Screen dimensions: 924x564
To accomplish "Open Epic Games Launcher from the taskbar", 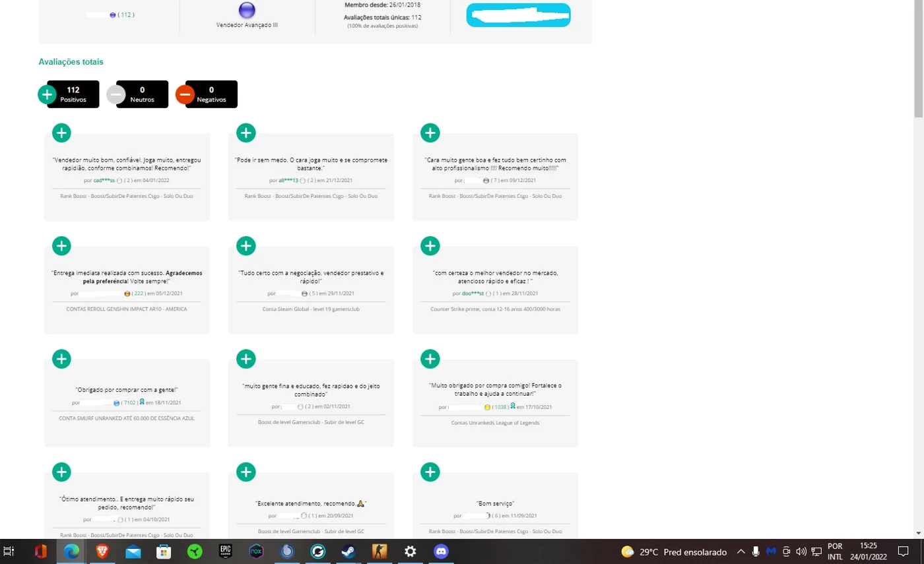I will pos(225,551).
